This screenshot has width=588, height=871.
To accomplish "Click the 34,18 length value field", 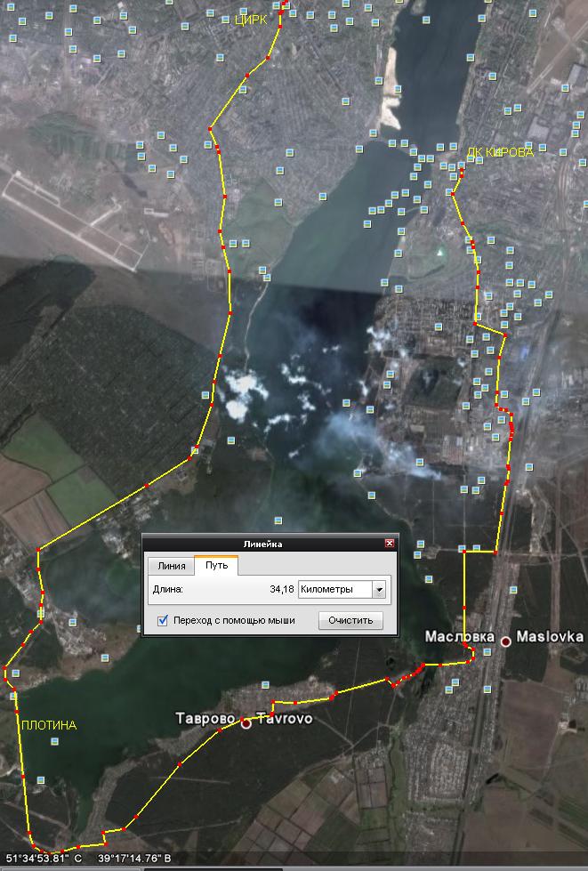I will [x=280, y=589].
